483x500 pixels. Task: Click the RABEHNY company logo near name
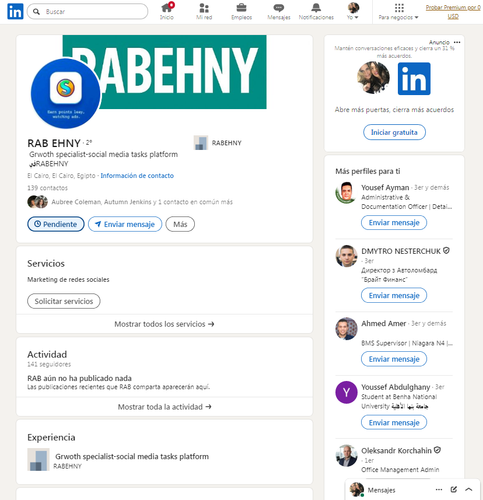tap(201, 143)
